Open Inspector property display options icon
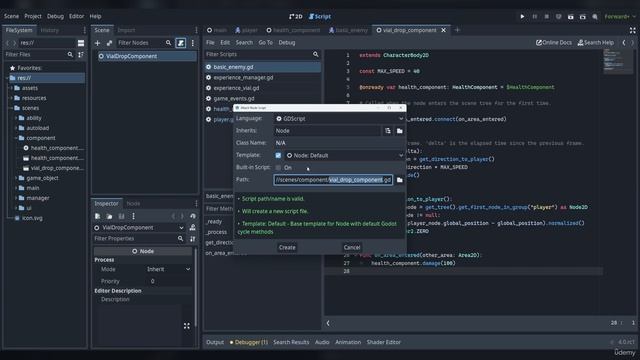 click(192, 239)
